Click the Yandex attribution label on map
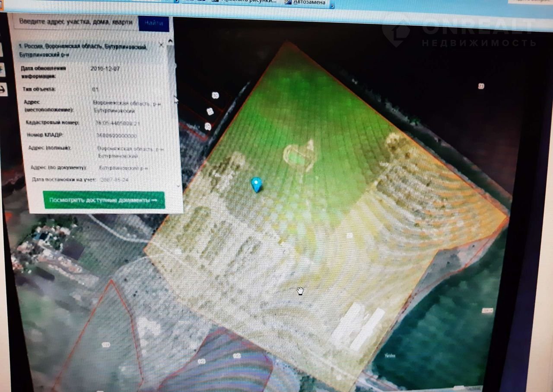Image resolution: width=553 pixels, height=392 pixels. pyautogui.click(x=391, y=356)
